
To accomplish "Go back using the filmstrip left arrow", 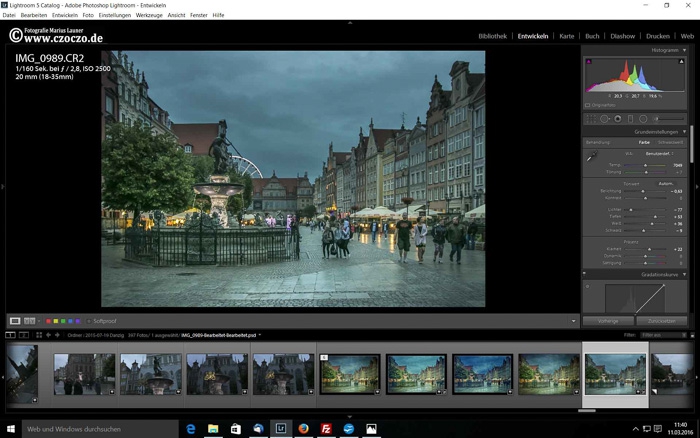I will click(49, 335).
